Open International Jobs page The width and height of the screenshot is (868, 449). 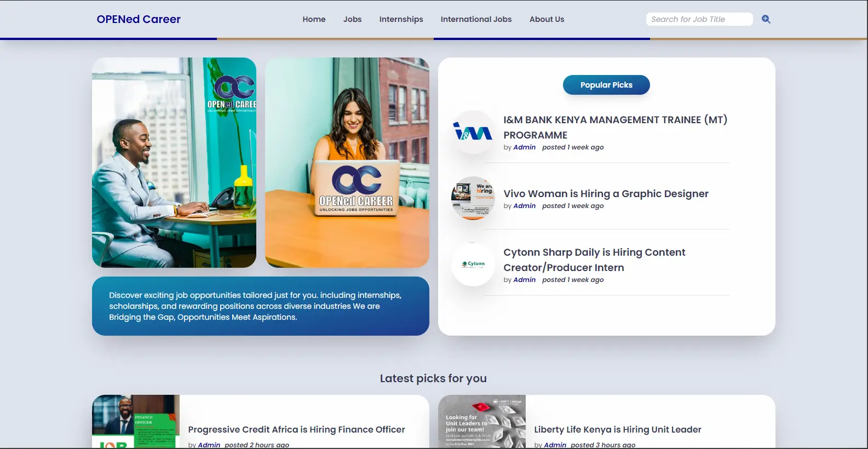click(476, 19)
